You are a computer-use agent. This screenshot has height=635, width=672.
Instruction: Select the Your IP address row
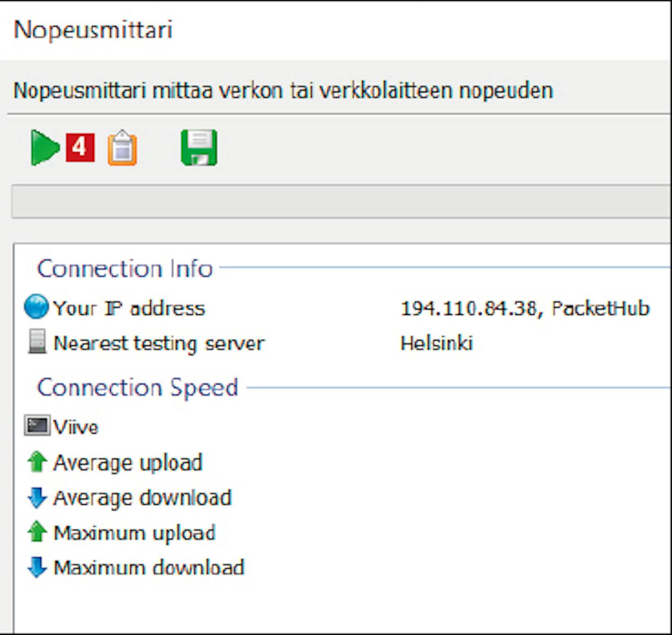[x=129, y=308]
